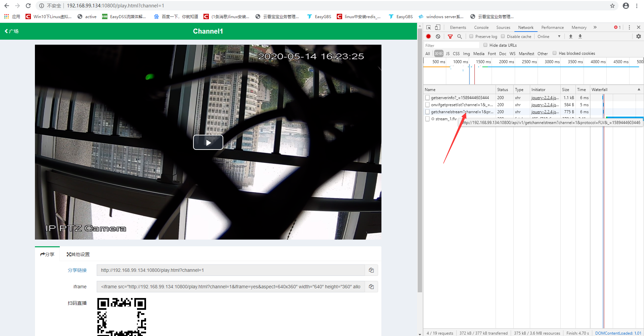Open network settings gear

[x=639, y=36]
